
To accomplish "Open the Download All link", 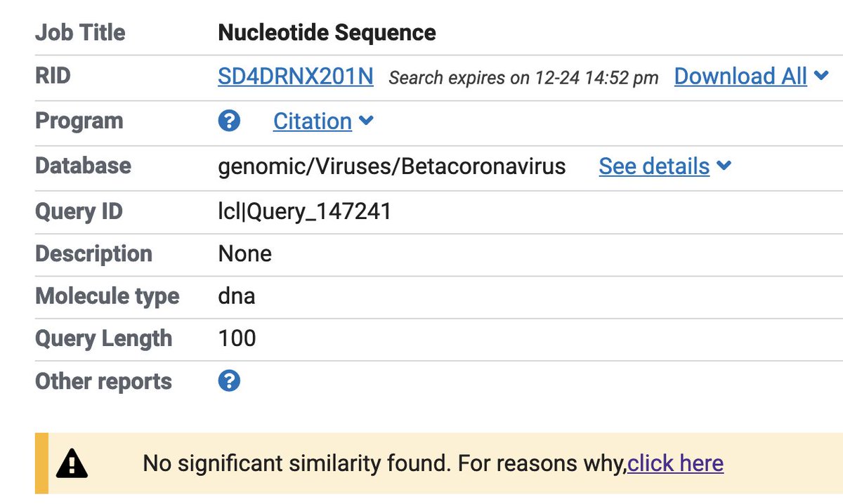I will tap(740, 77).
